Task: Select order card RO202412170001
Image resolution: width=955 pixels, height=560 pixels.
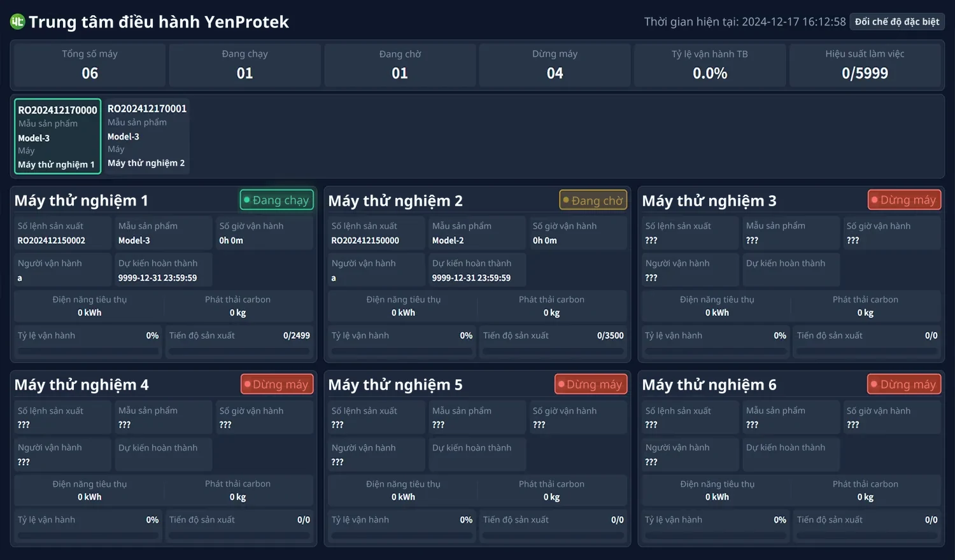Action: tap(146, 136)
